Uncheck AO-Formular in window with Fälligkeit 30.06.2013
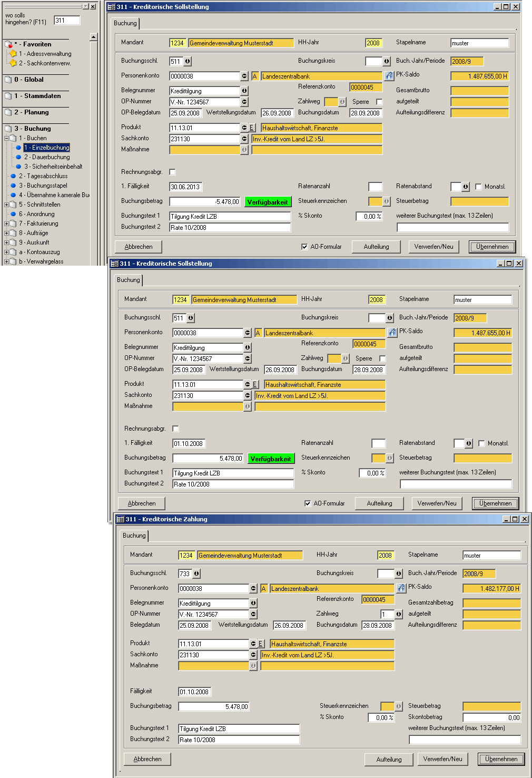Image resolution: width=532 pixels, height=778 pixels. click(x=304, y=247)
